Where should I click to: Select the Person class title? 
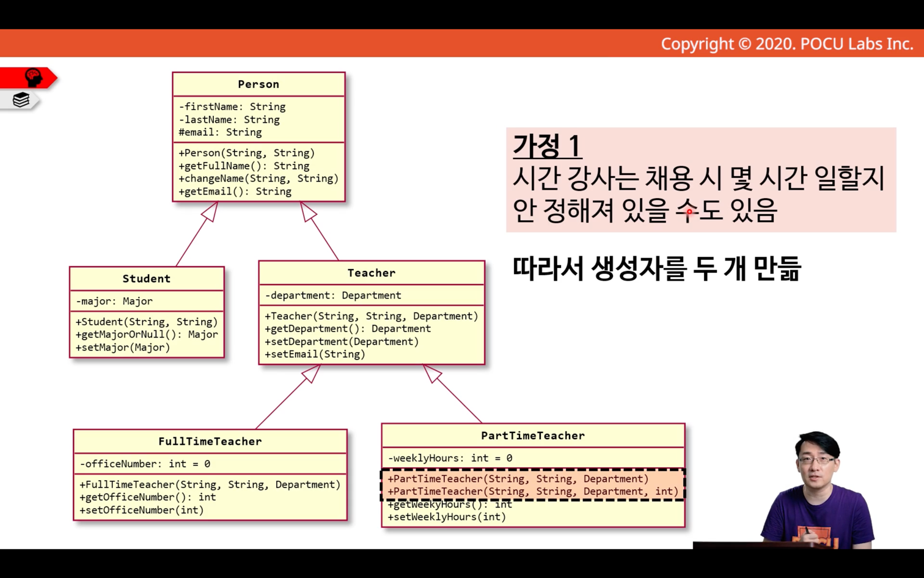pyautogui.click(x=258, y=84)
